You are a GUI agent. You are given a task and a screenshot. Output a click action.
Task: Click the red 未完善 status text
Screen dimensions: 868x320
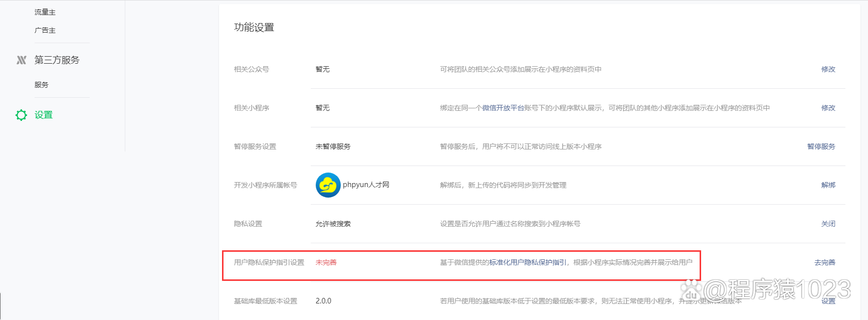tap(326, 262)
